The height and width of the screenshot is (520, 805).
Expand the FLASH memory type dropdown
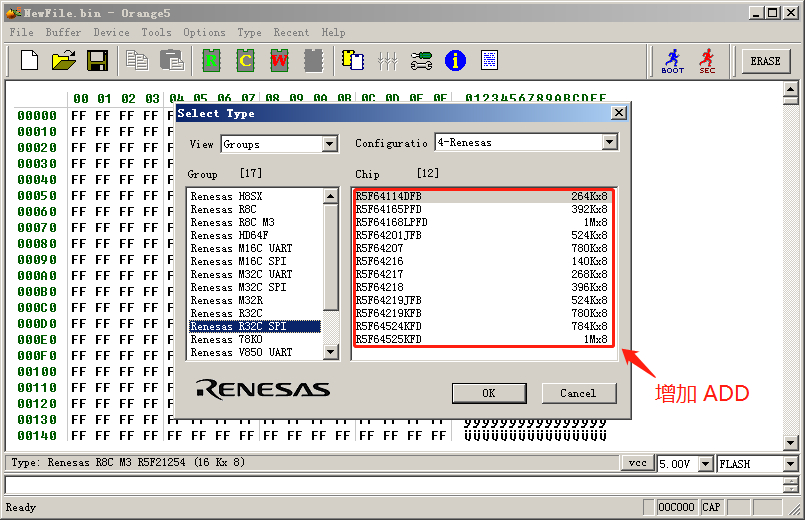pyautogui.click(x=790, y=464)
